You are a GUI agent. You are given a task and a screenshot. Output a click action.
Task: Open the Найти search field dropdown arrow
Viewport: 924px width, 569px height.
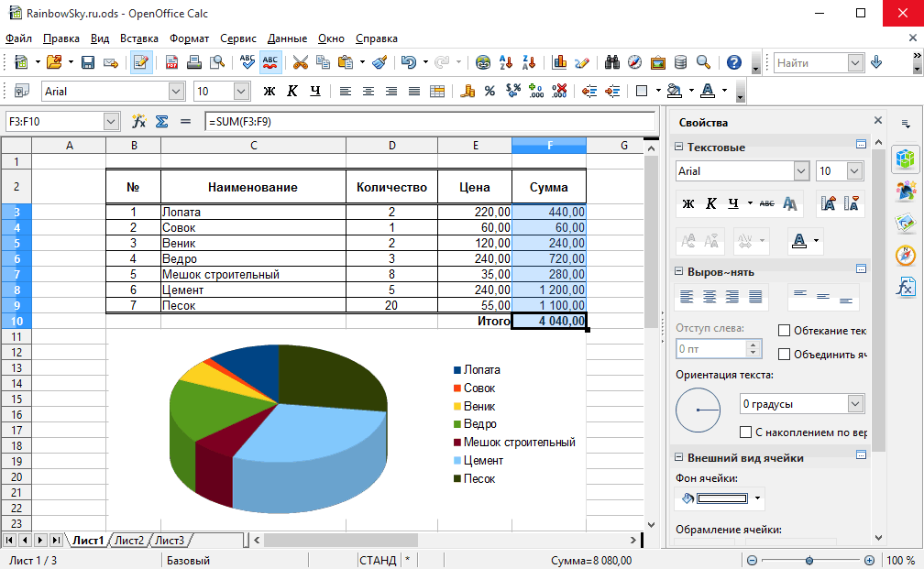tap(855, 62)
